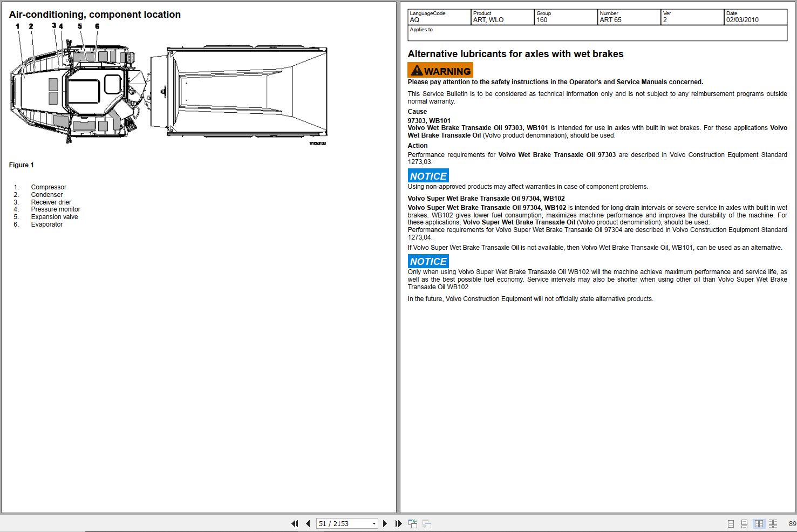
Task: Go to the next page
Action: (385, 523)
